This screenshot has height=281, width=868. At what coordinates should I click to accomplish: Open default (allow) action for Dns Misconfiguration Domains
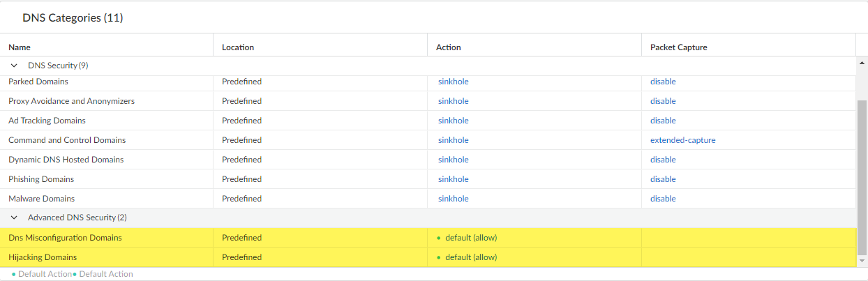click(x=470, y=238)
